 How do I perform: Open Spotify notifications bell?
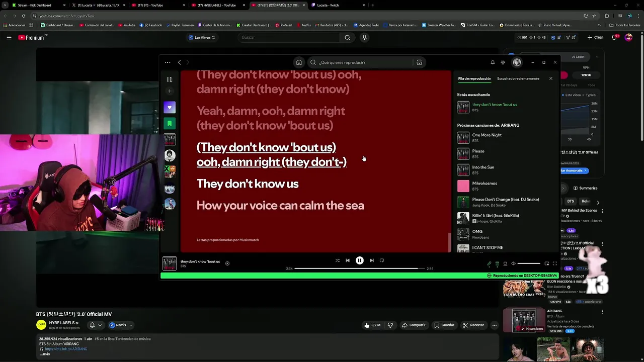pyautogui.click(x=493, y=62)
